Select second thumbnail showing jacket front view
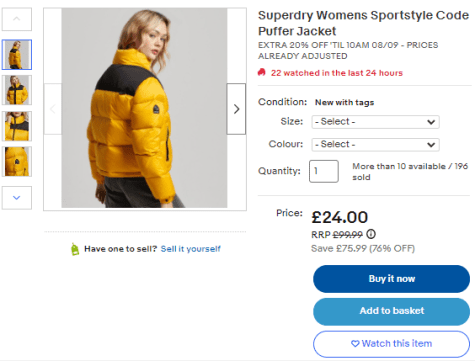 tap(17, 90)
